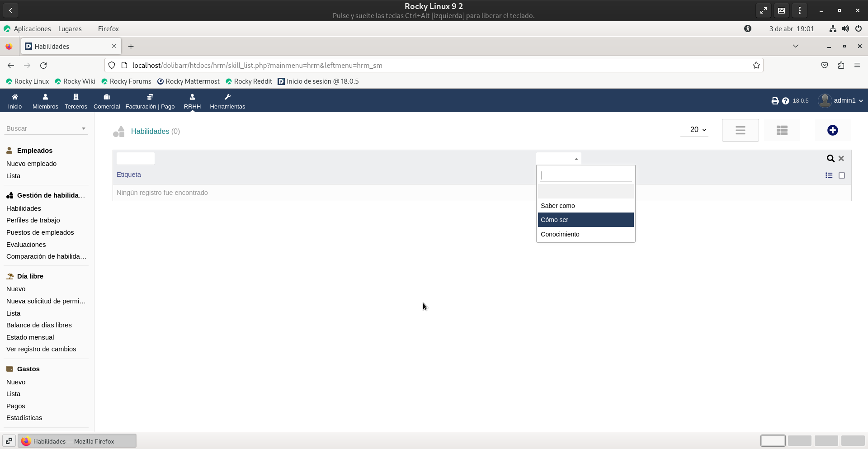Switch to list view mode icon
868x449 pixels.
[740, 130]
